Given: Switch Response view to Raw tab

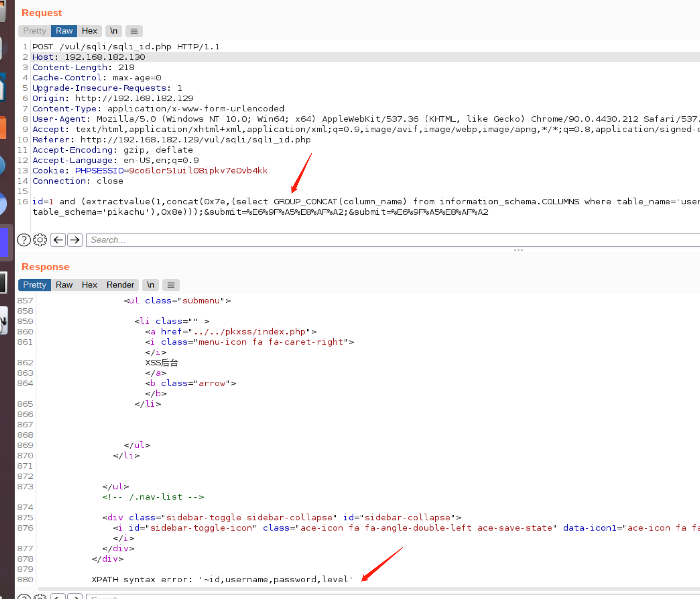Looking at the screenshot, I should pyautogui.click(x=64, y=285).
